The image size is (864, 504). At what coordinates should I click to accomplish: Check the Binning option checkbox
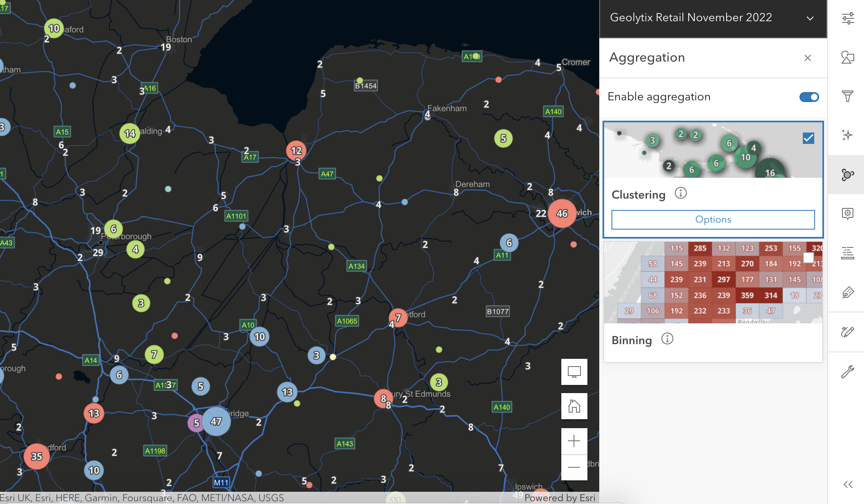808,257
